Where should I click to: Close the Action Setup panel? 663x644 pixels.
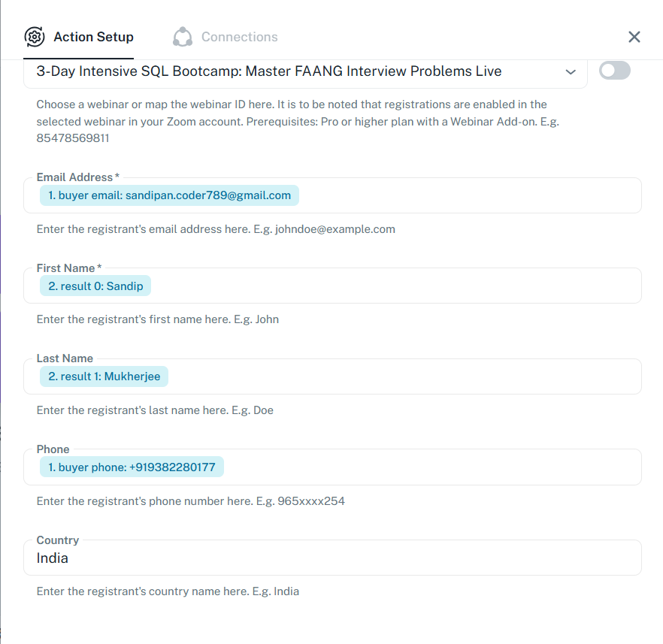pyautogui.click(x=634, y=37)
